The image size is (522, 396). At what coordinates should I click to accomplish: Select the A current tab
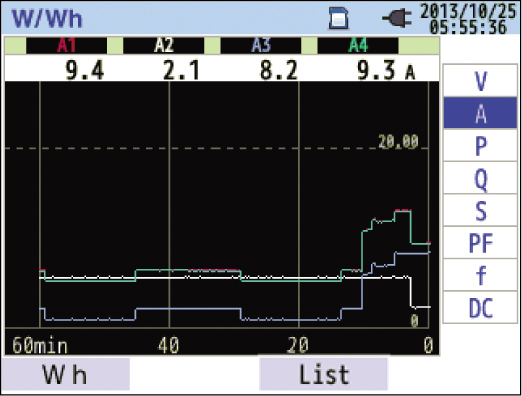pos(480,113)
